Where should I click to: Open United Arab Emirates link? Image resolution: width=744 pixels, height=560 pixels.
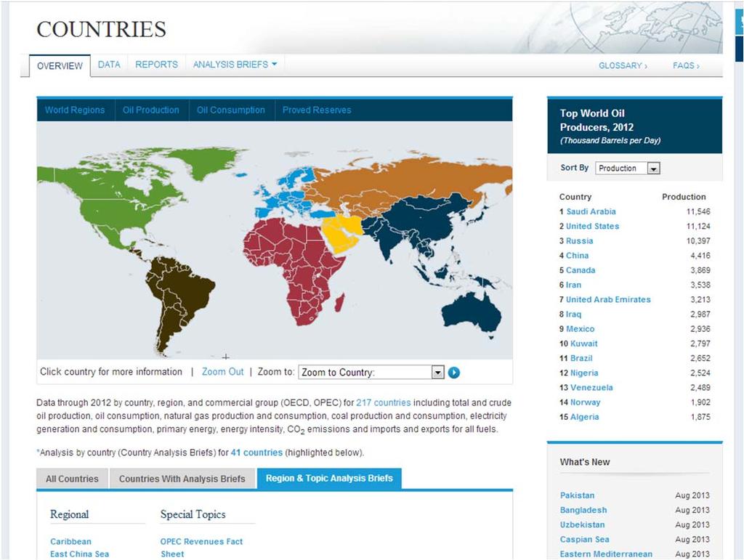click(608, 300)
